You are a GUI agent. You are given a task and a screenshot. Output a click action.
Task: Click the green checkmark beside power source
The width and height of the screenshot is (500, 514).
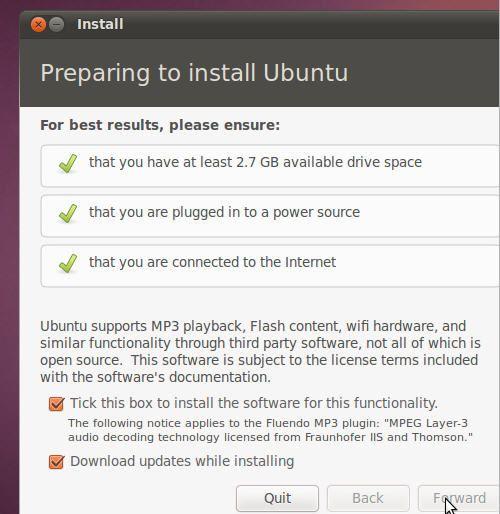(68, 213)
